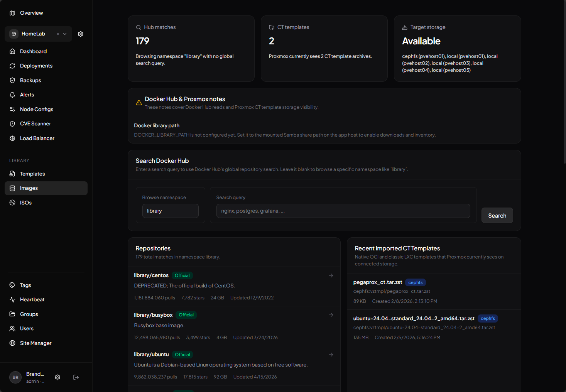The image size is (566, 392).
Task: Click the Heartbeat pulse icon
Action: click(x=12, y=300)
